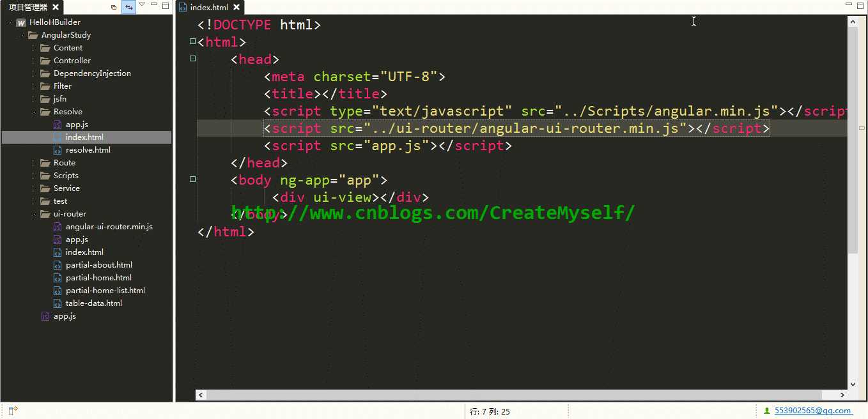Click the AngularStudy folder icon
Screen dimensions: 868x419
(x=33, y=35)
